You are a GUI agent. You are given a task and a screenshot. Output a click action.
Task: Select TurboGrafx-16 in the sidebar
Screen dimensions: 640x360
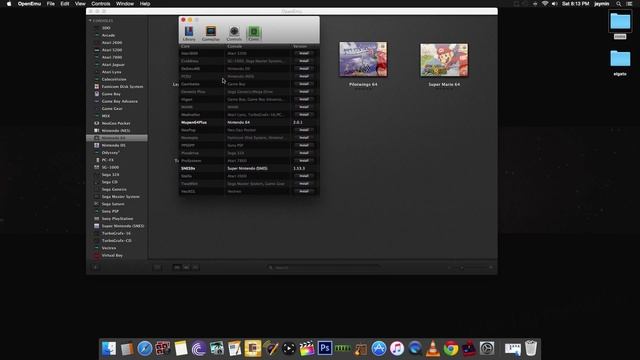(116, 233)
